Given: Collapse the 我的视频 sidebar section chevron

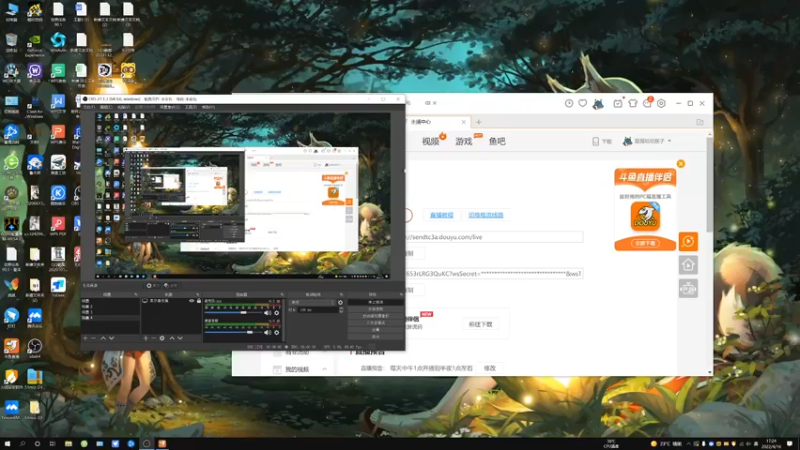Looking at the screenshot, I should point(324,369).
